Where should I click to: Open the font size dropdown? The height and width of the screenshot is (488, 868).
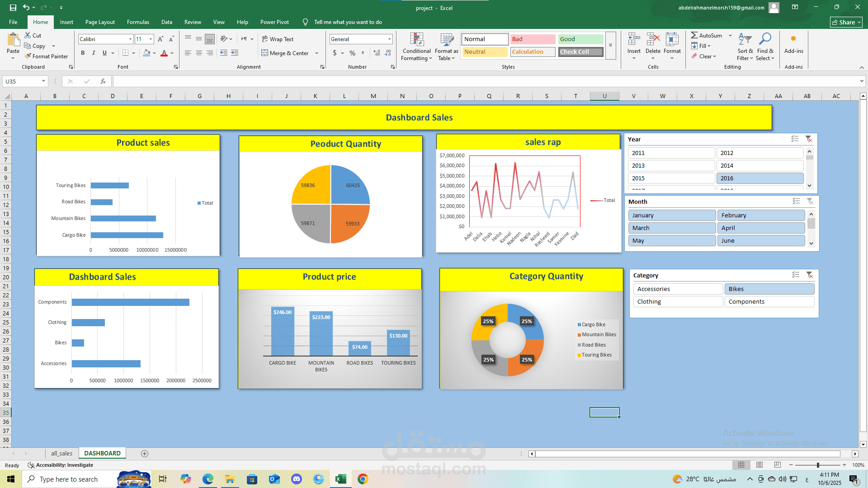pos(151,39)
